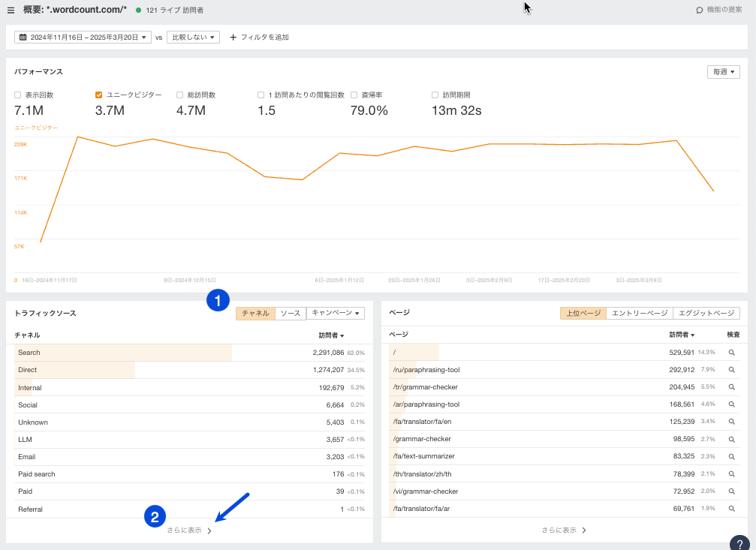This screenshot has width=756, height=550.
Task: Inspect /fa/translator/fa/ar via magnifier icon
Action: (x=732, y=508)
